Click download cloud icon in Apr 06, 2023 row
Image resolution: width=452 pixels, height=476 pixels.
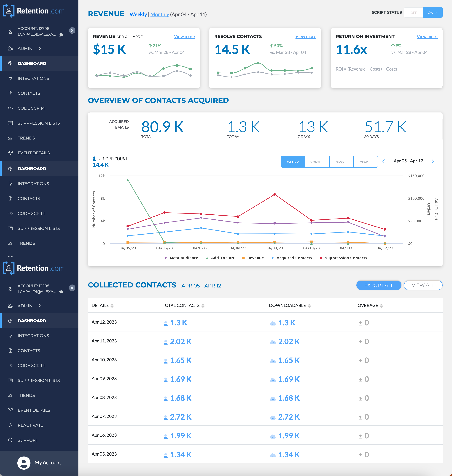pos(273,436)
